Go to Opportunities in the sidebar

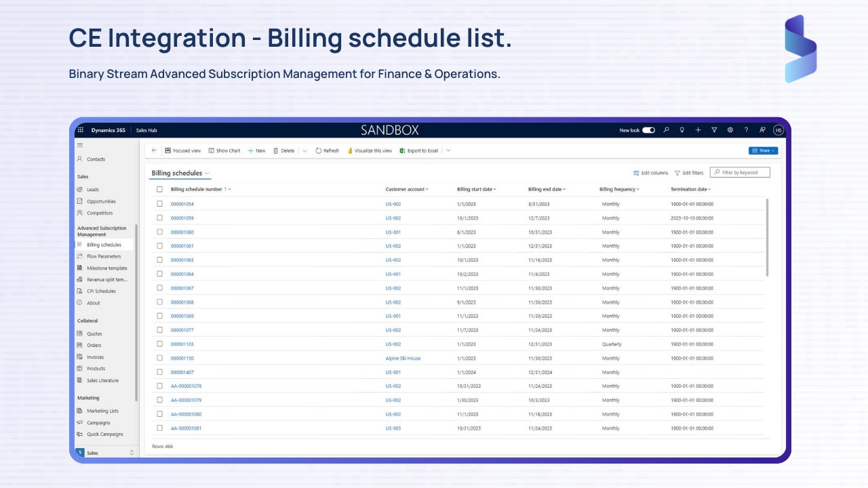101,201
